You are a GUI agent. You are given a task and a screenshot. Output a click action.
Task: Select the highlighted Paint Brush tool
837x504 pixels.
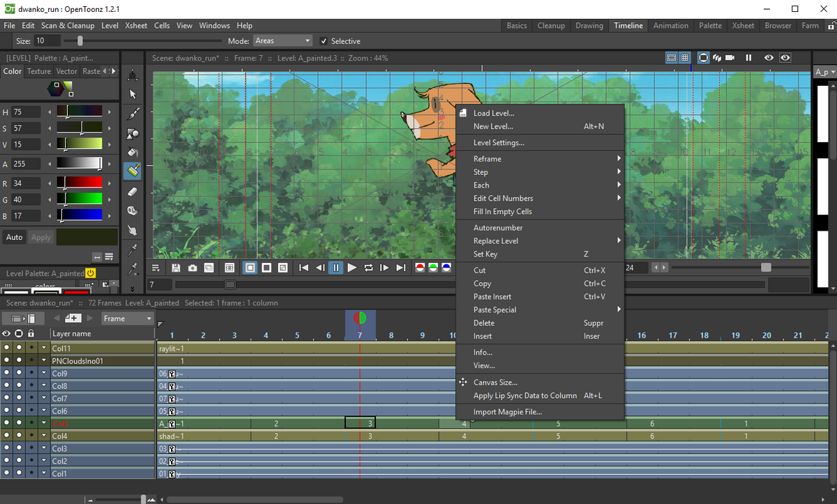[x=133, y=171]
